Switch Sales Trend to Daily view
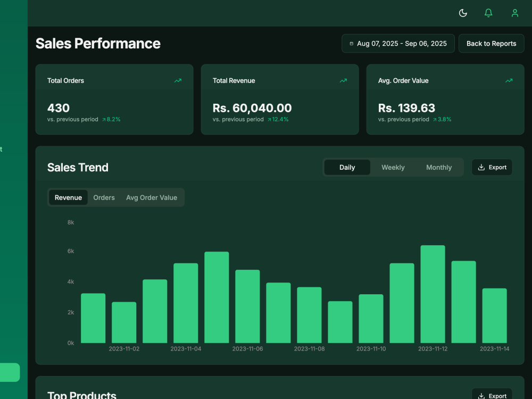Image resolution: width=532 pixels, height=399 pixels. (x=347, y=167)
